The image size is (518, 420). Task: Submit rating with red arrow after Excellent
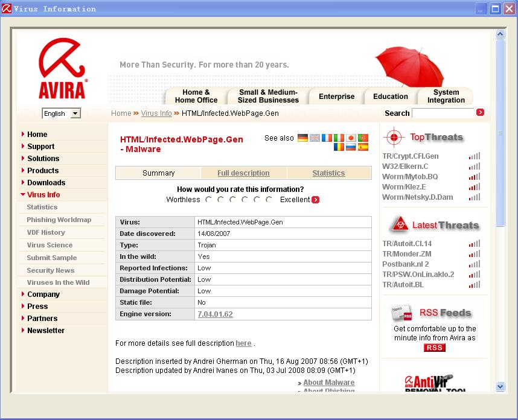[x=316, y=200]
